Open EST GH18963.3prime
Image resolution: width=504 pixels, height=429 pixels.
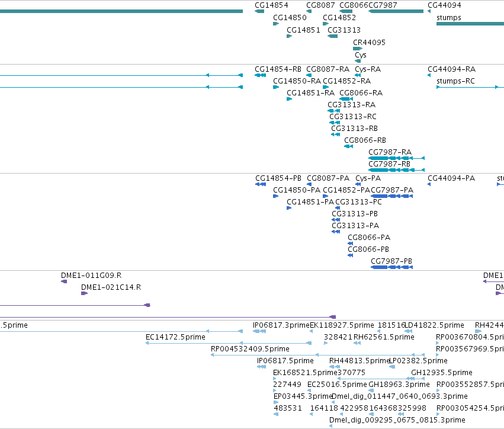[x=399, y=385]
